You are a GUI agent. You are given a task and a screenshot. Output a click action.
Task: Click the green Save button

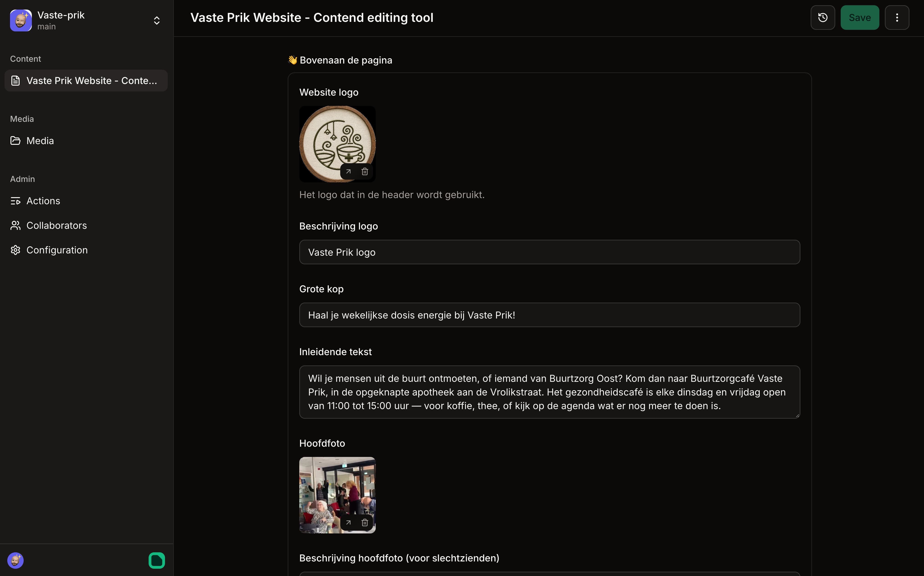coord(860,18)
